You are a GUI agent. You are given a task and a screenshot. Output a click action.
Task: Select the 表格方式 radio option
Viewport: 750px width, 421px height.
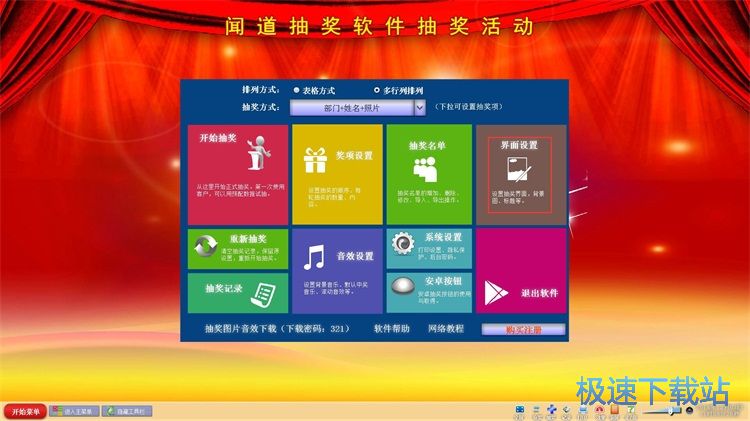point(314,90)
